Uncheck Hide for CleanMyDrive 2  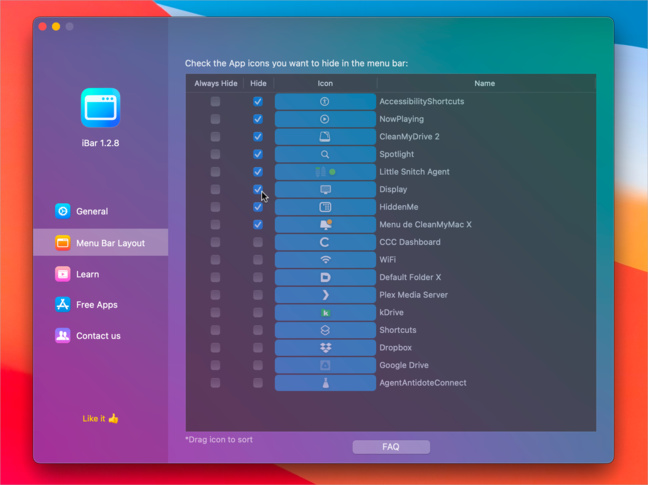[x=258, y=137]
